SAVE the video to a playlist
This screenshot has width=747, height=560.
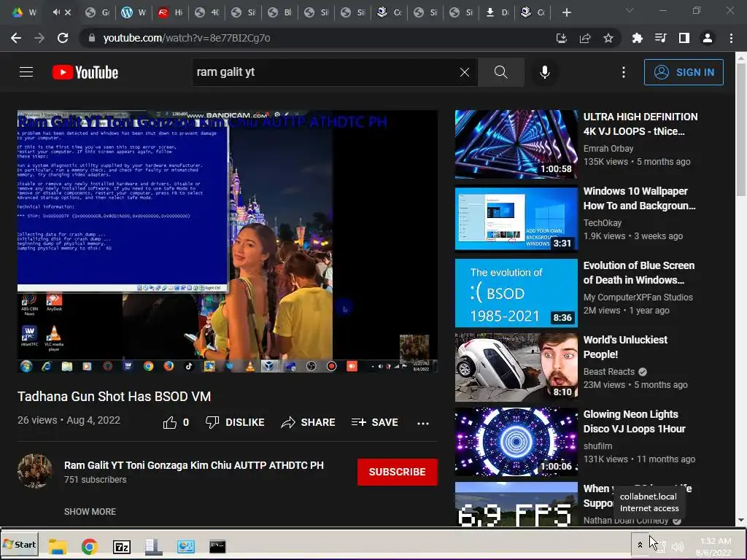pos(374,422)
